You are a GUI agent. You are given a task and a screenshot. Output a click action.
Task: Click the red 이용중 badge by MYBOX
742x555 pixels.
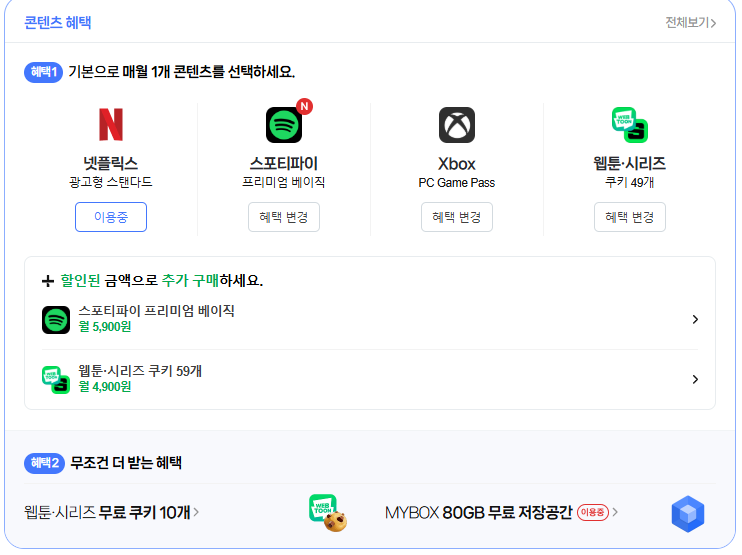tap(592, 512)
